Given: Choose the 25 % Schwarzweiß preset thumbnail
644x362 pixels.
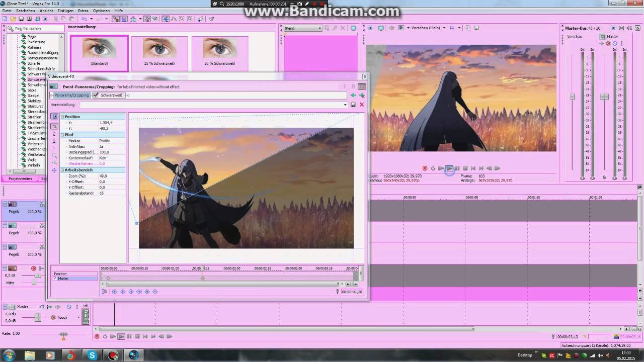Looking at the screenshot, I should point(159,53).
